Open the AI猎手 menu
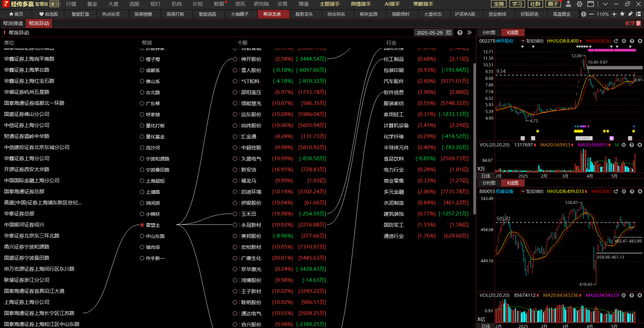 pyautogui.click(x=392, y=4)
